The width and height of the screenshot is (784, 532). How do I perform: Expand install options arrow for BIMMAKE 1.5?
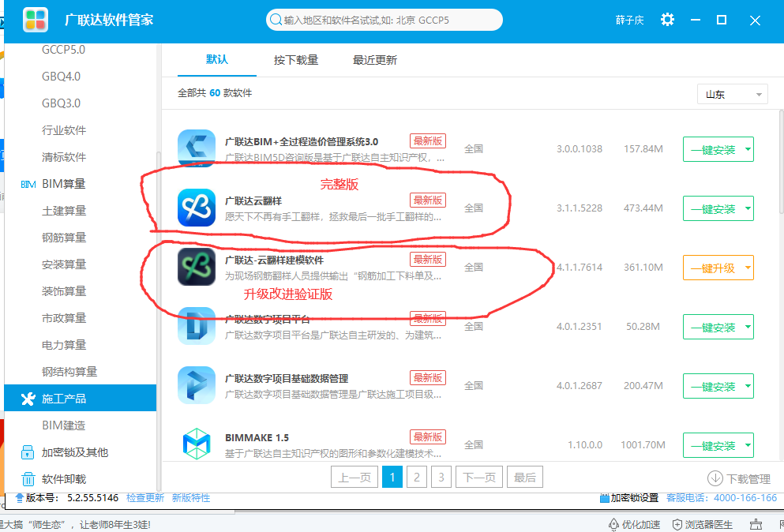748,445
